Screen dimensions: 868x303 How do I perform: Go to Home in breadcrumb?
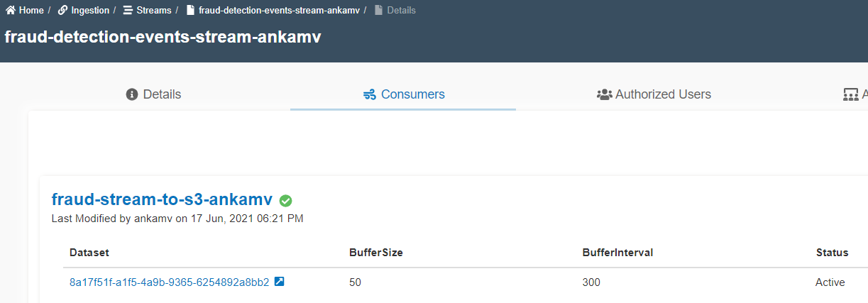[x=31, y=11]
